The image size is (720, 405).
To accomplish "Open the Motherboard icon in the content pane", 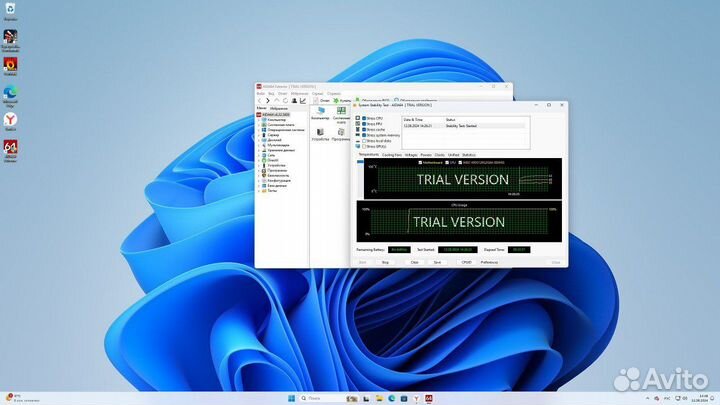I will (x=341, y=112).
